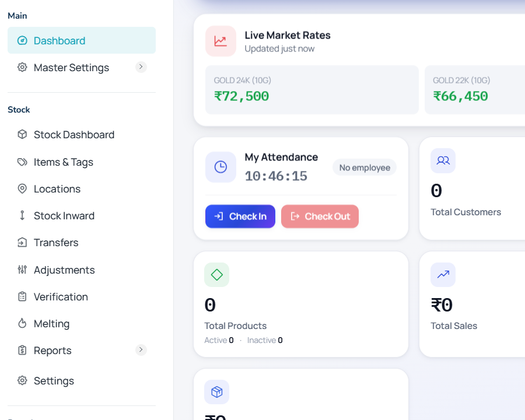
Task: Click the Total Customers people icon
Action: point(443,161)
